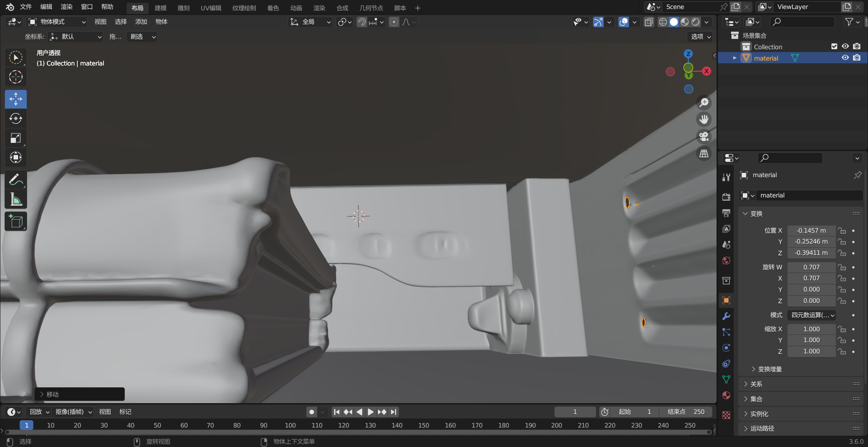This screenshot has height=447, width=868.
Task: Open the Object Mode dropdown
Action: point(57,22)
